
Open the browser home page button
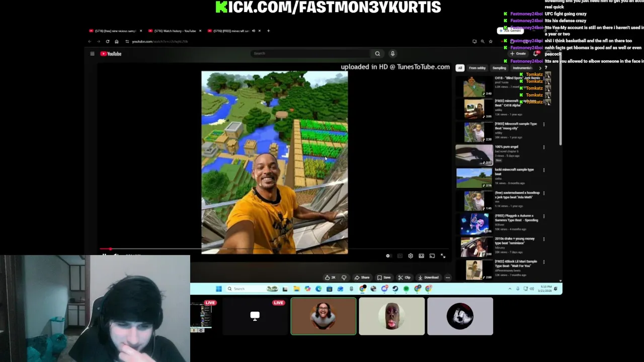pyautogui.click(x=116, y=42)
